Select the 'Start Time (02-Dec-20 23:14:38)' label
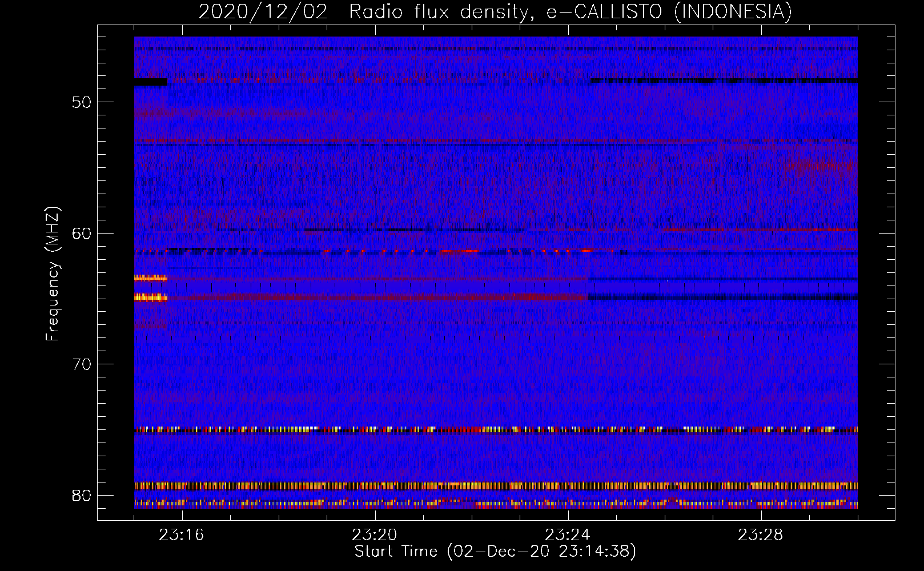The width and height of the screenshot is (924, 571). pyautogui.click(x=495, y=552)
